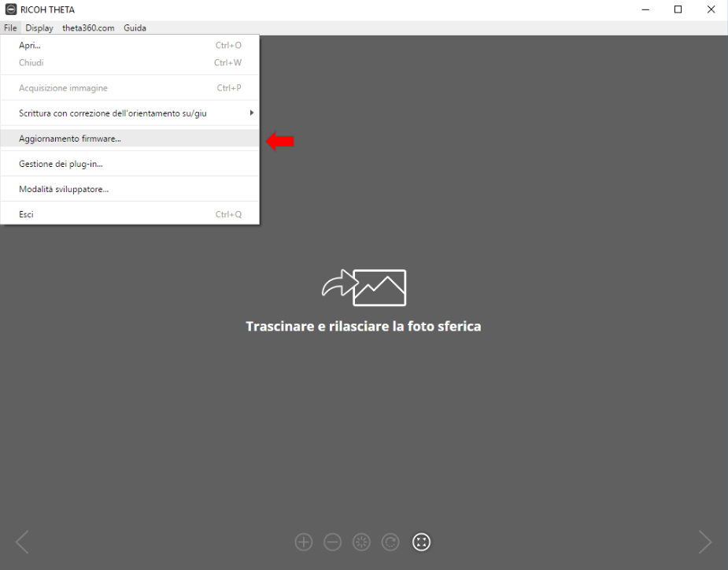The height and width of the screenshot is (570, 728).
Task: Open Gestione dei plug-in... menu item
Action: click(130, 164)
